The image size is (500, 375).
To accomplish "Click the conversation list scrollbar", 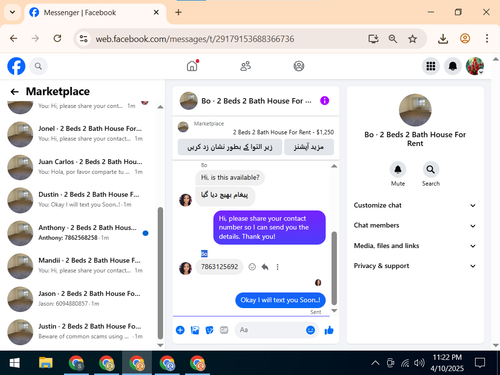I will tap(160, 273).
